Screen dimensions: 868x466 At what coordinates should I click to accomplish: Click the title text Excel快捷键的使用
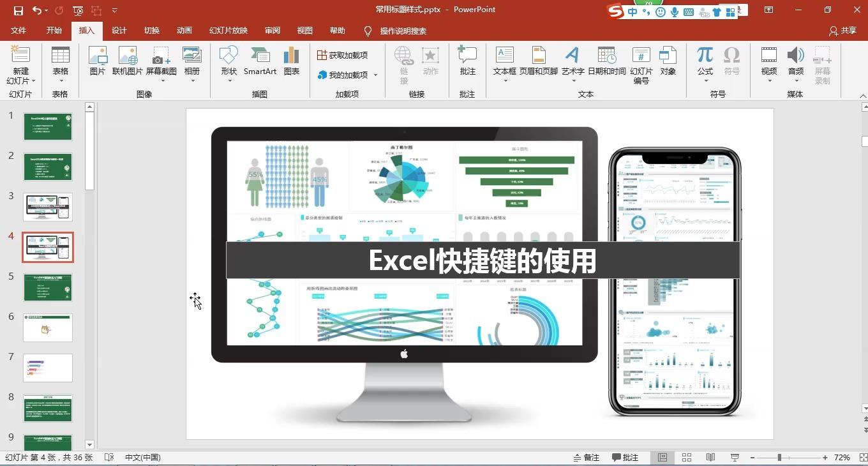[x=483, y=260]
